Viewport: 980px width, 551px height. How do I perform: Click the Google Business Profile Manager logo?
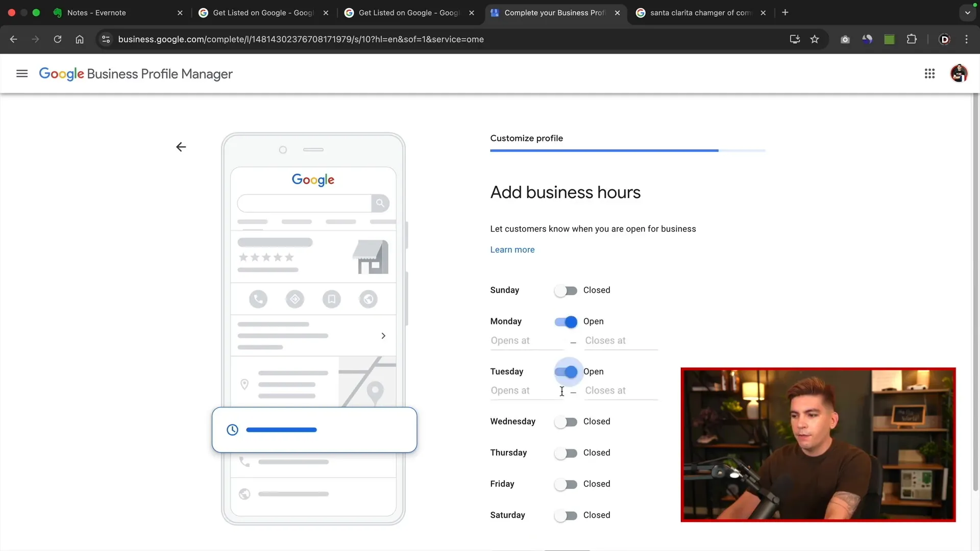[136, 74]
